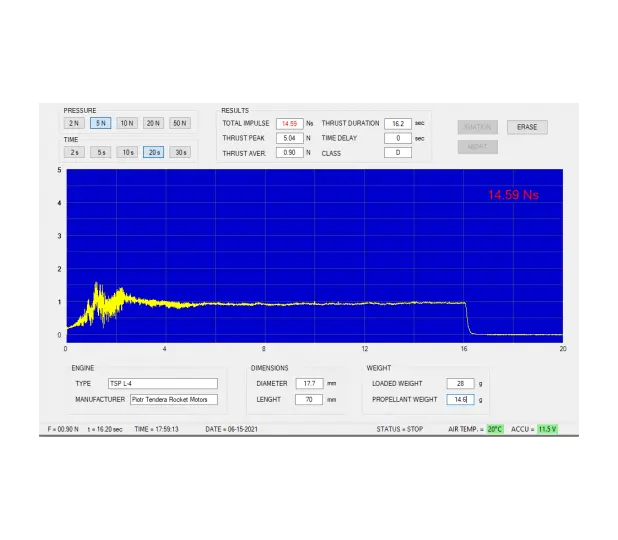Select the 20 N pressure range
Screen dimensions: 618x540
click(153, 123)
